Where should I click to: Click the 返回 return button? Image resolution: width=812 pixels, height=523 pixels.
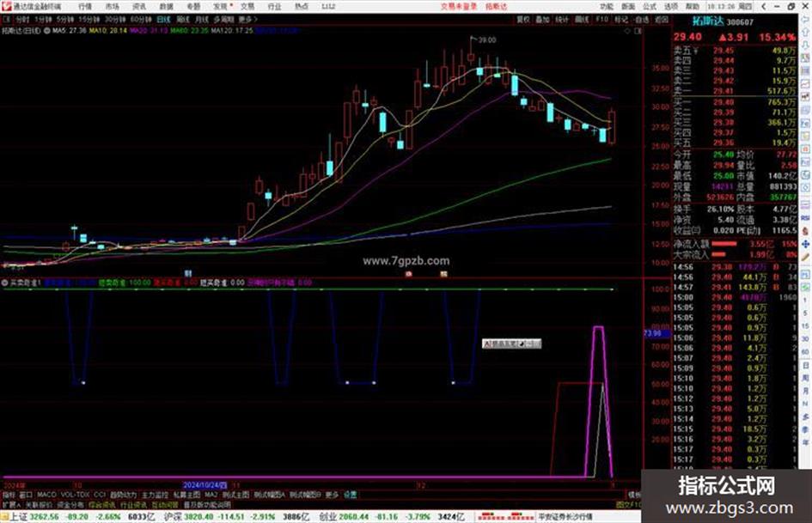coord(662,19)
